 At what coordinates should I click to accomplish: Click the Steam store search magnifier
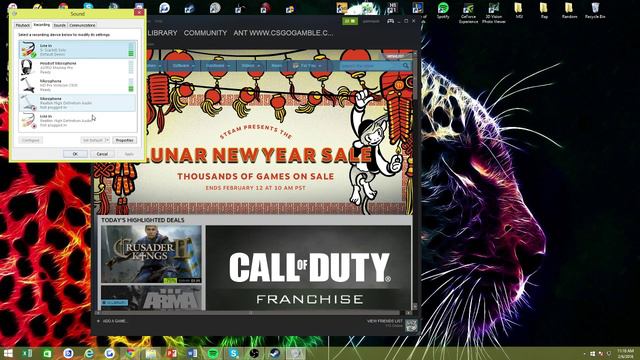click(x=406, y=66)
